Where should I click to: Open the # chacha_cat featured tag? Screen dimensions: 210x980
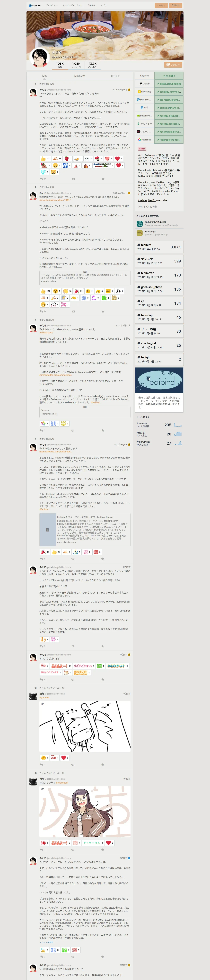(159, 345)
